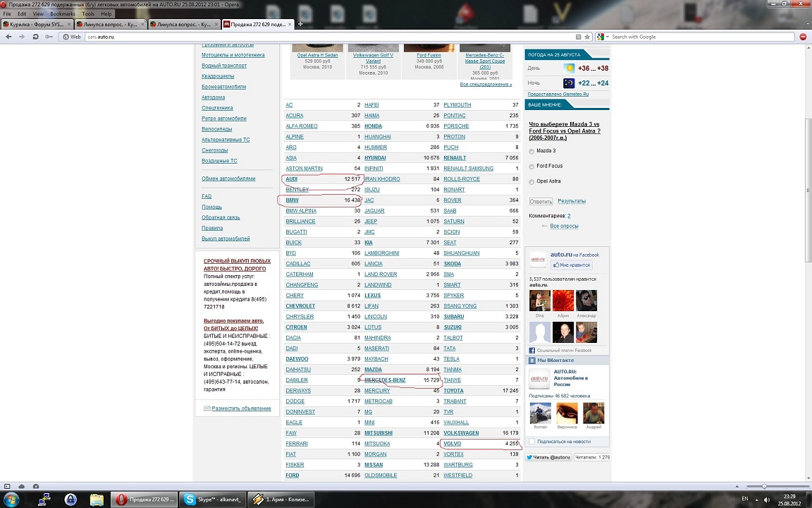
Task: Open the search engine dropdown arrow
Action: coord(608,37)
